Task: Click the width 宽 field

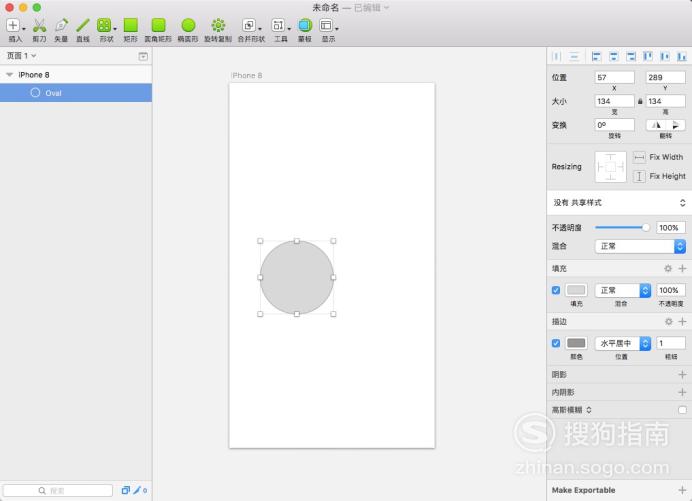Action: (x=615, y=102)
